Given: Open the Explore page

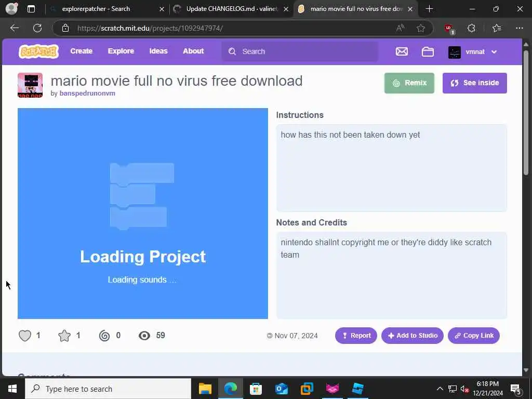Looking at the screenshot, I should point(121,51).
